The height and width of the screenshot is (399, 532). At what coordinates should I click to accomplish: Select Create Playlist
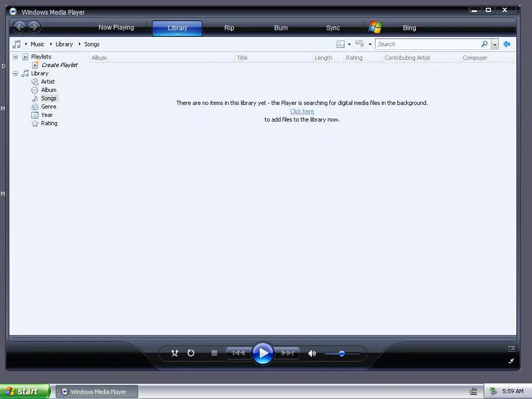coord(60,65)
